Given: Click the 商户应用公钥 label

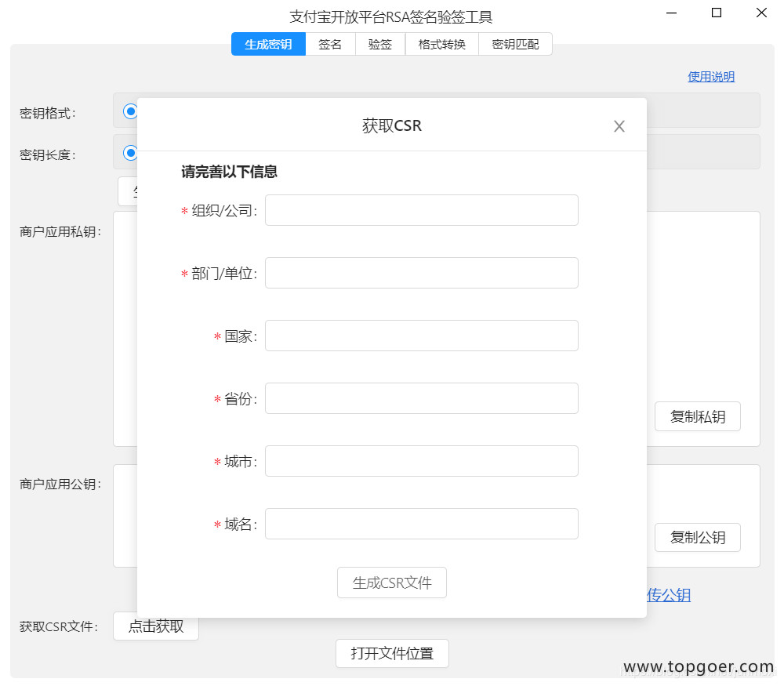Looking at the screenshot, I should coord(60,484).
